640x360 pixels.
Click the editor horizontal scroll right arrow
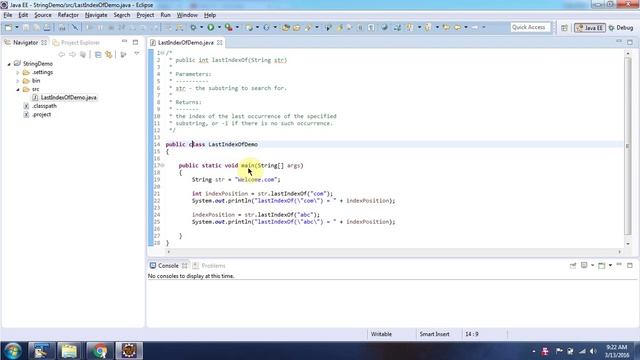coord(620,252)
